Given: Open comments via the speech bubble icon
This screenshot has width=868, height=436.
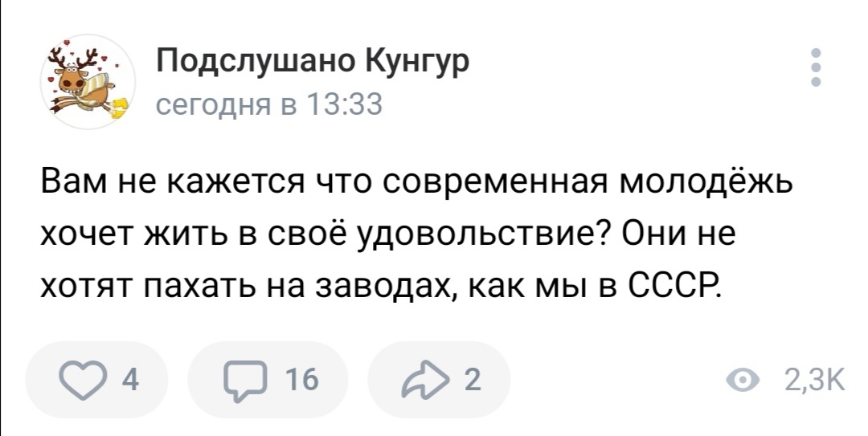Looking at the screenshot, I should 251,379.
